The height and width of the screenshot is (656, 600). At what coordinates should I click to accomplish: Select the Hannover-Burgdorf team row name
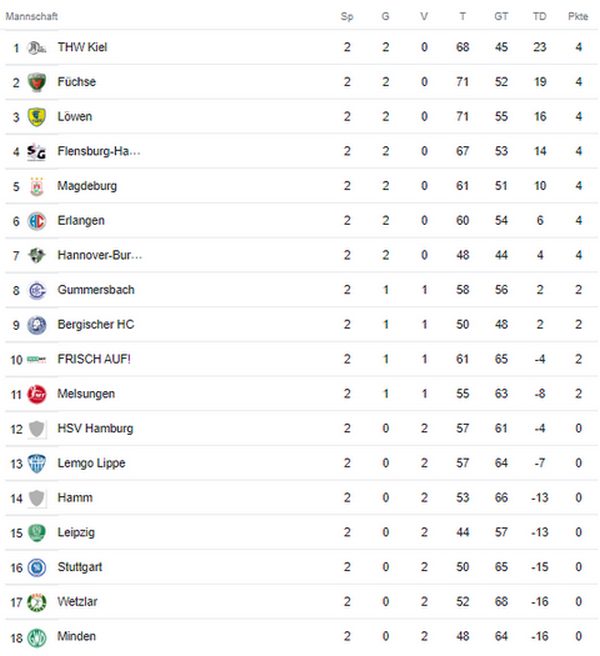point(100,255)
